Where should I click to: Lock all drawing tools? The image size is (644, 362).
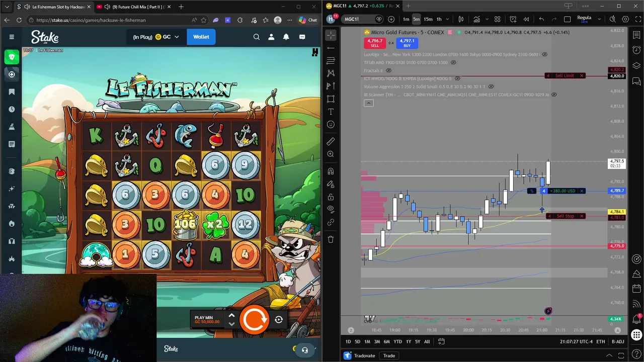pyautogui.click(x=331, y=197)
